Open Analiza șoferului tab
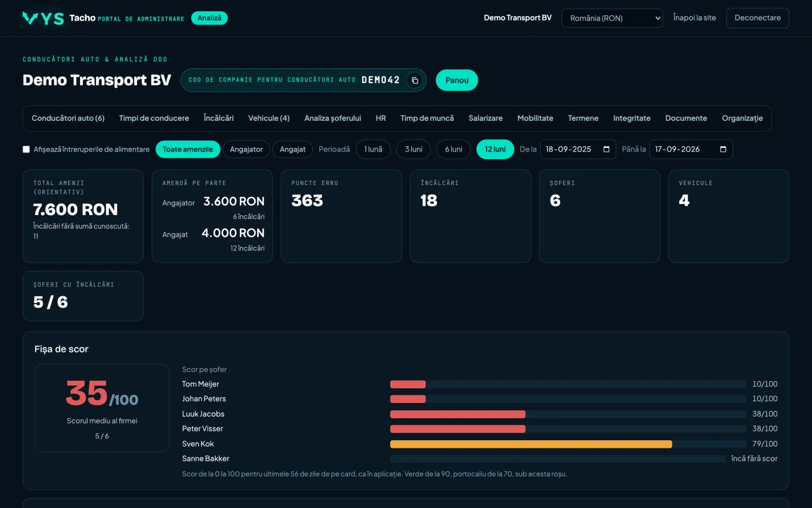The height and width of the screenshot is (508, 812). coord(333,118)
